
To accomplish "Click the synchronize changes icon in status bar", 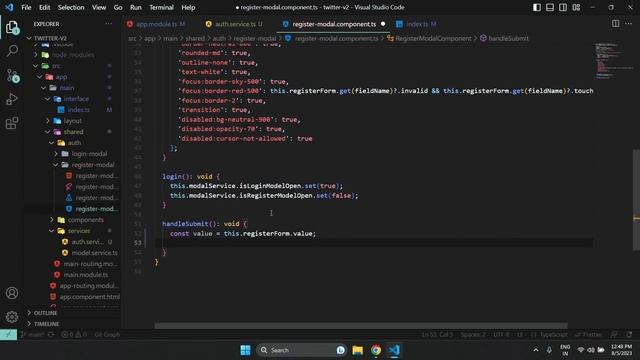I will pyautogui.click(x=51, y=334).
